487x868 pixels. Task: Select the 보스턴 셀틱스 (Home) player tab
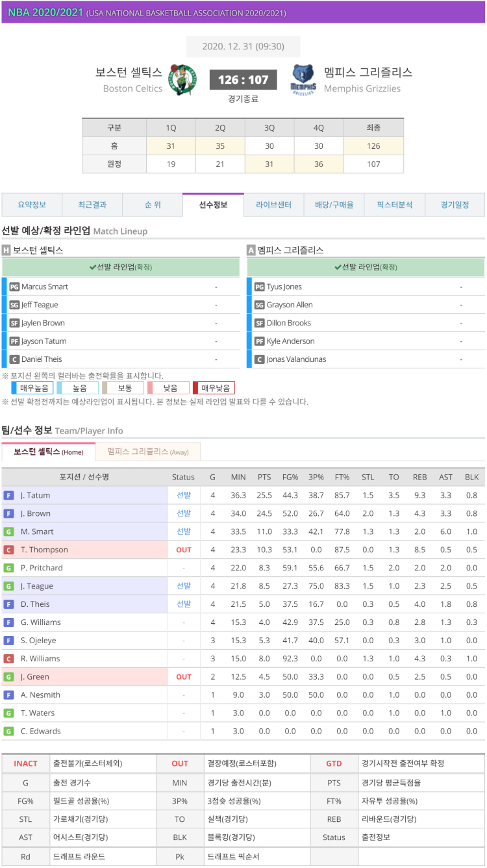(49, 452)
